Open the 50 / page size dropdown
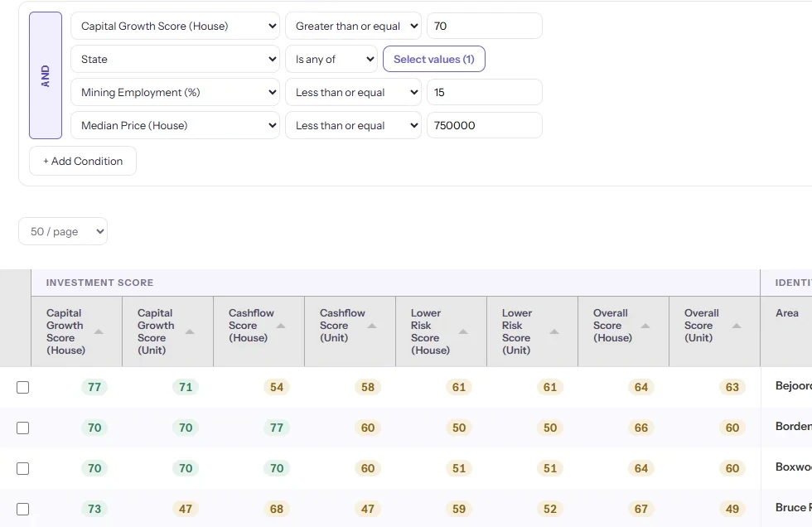This screenshot has height=527, width=812. click(x=63, y=231)
